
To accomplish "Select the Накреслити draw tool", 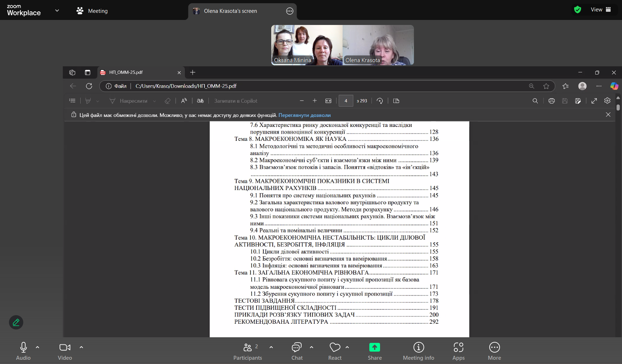I will (x=128, y=101).
